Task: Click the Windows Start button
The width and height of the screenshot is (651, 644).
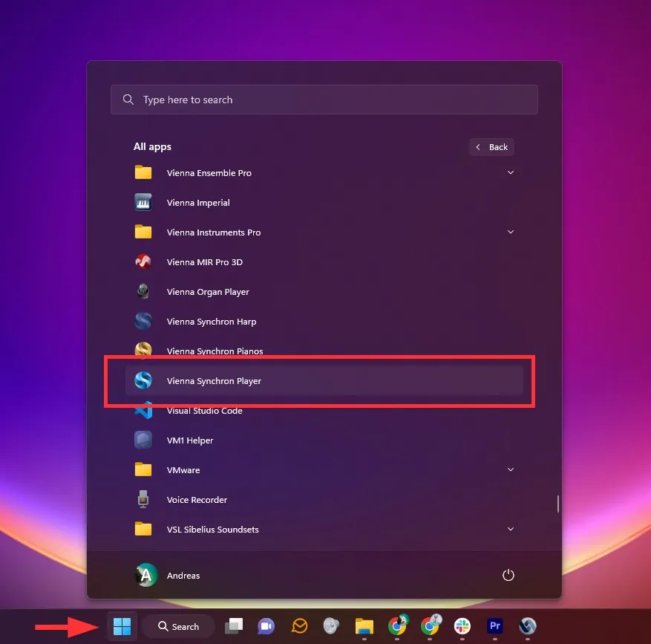Action: [122, 627]
